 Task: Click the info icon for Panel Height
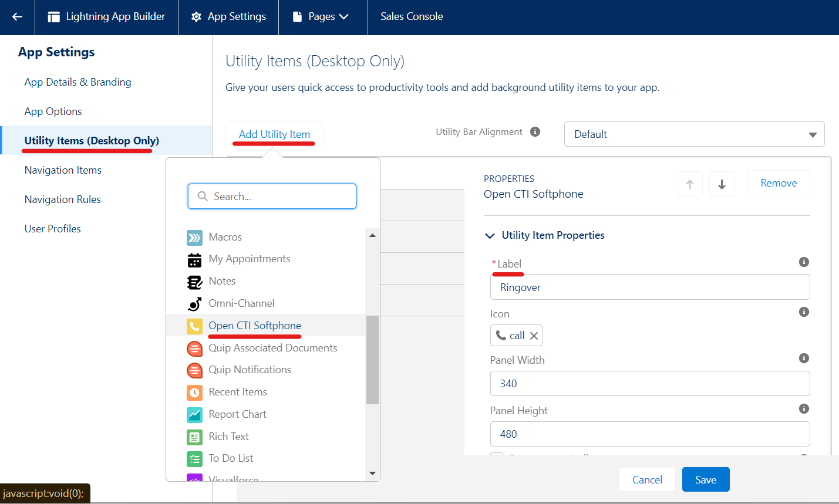(x=804, y=408)
